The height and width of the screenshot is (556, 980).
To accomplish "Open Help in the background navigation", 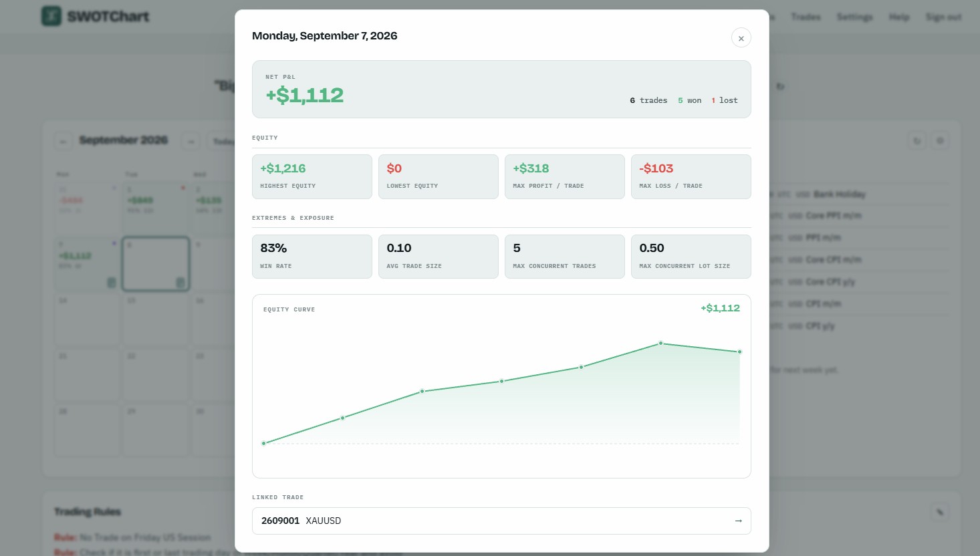I will coord(899,17).
